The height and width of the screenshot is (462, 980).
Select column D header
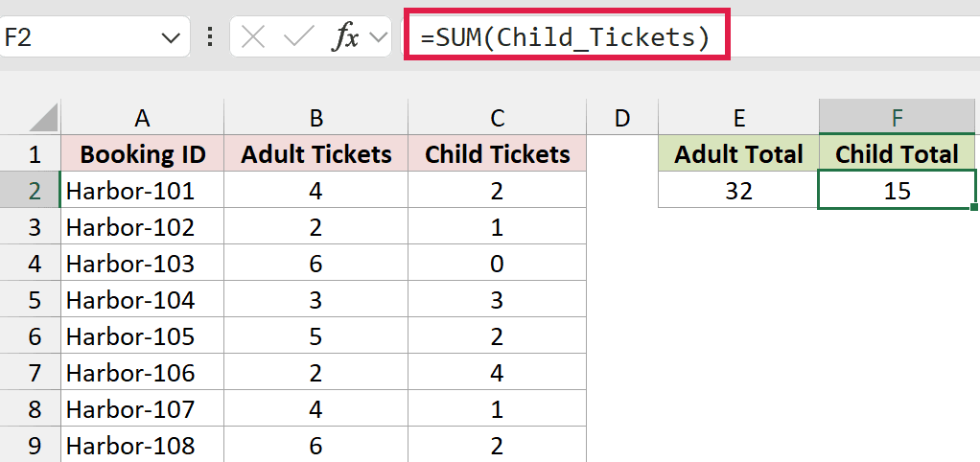click(x=622, y=118)
